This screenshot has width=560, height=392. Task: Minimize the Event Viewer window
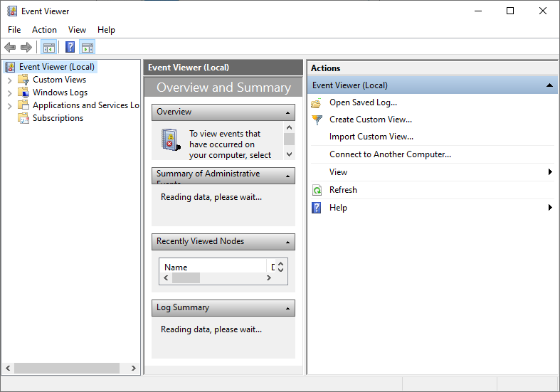coord(478,11)
